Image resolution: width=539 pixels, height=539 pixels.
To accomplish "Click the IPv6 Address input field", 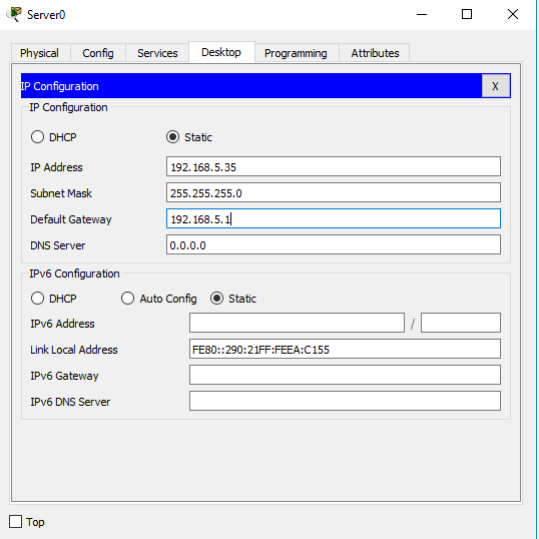I will coord(297,323).
